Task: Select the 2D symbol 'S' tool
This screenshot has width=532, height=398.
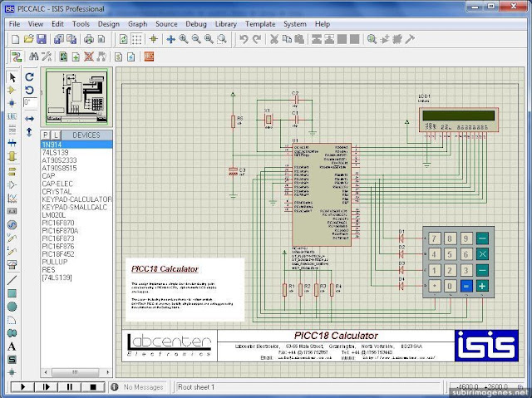Action: 12,360
